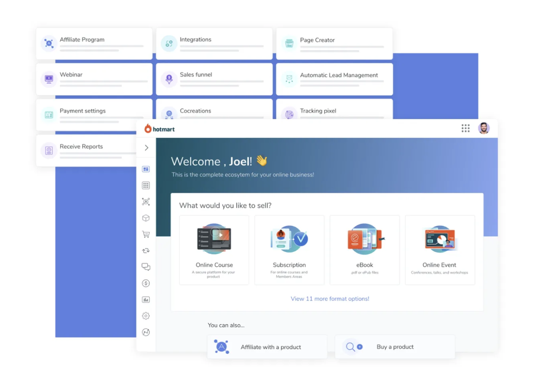Image resolution: width=533 pixels, height=392 pixels.
Task: Choose the Subscription format card
Action: (289, 250)
